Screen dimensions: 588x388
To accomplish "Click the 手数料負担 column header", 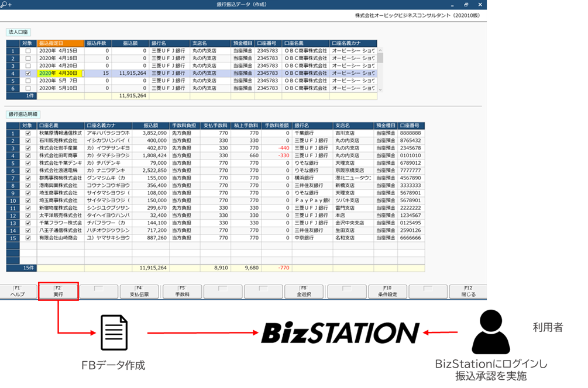I will coord(184,126).
